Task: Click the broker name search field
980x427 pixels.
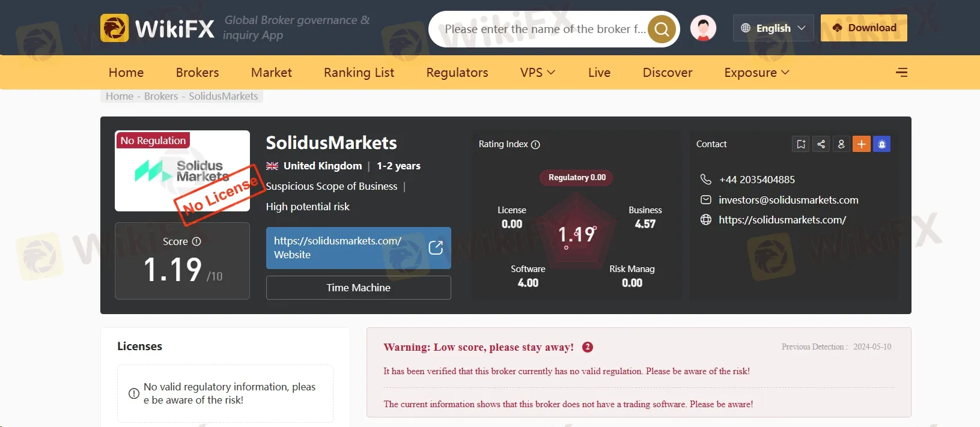Action: click(544, 29)
